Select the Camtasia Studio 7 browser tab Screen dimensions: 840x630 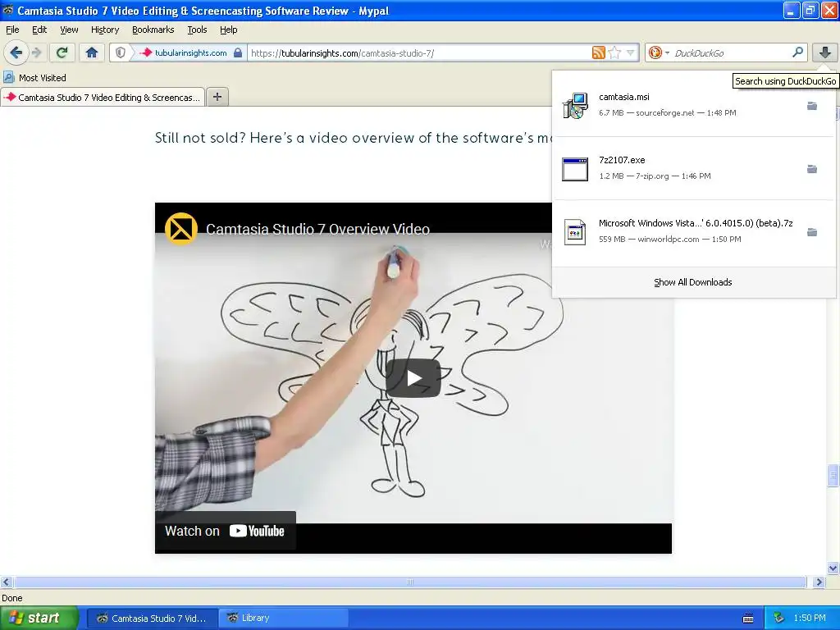tap(103, 97)
